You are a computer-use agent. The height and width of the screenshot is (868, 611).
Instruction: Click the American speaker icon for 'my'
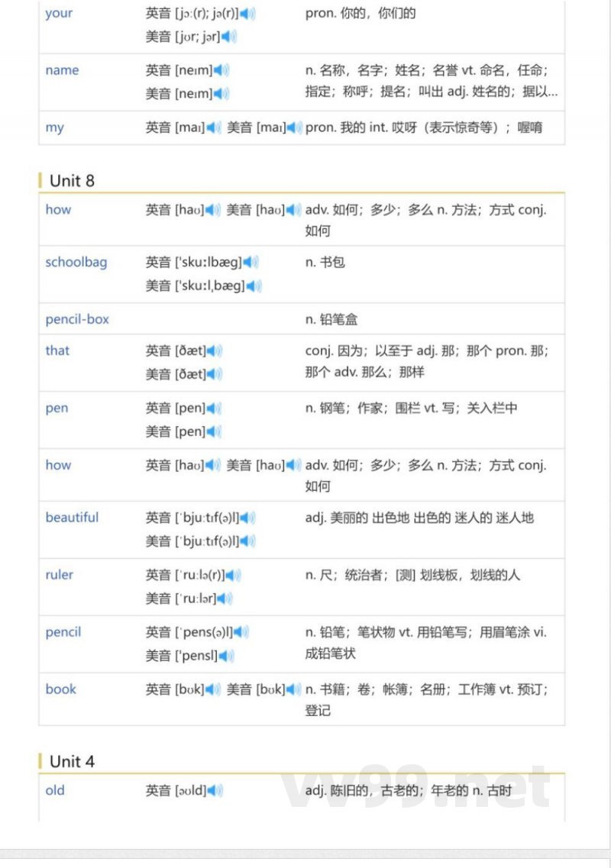(294, 128)
